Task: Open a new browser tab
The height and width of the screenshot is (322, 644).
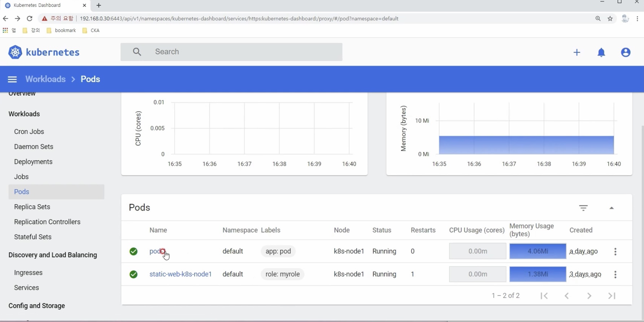Action: click(99, 5)
